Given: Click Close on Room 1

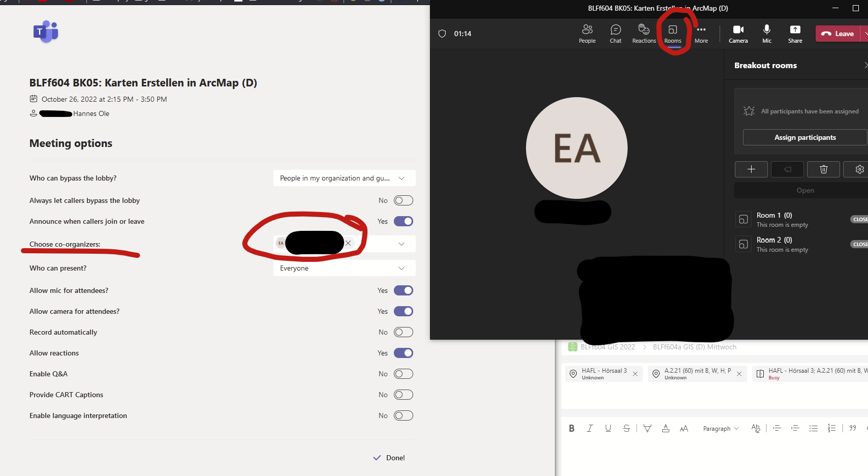Looking at the screenshot, I should pos(859,219).
